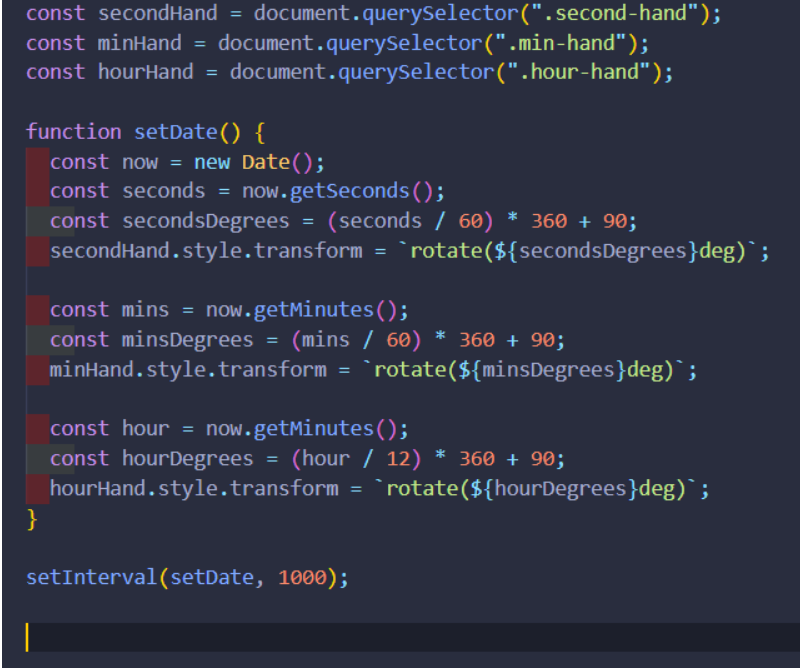The width and height of the screenshot is (800, 668).
Task: Click the 360 multiplier on the secondsDegrees line
Action: click(x=548, y=221)
